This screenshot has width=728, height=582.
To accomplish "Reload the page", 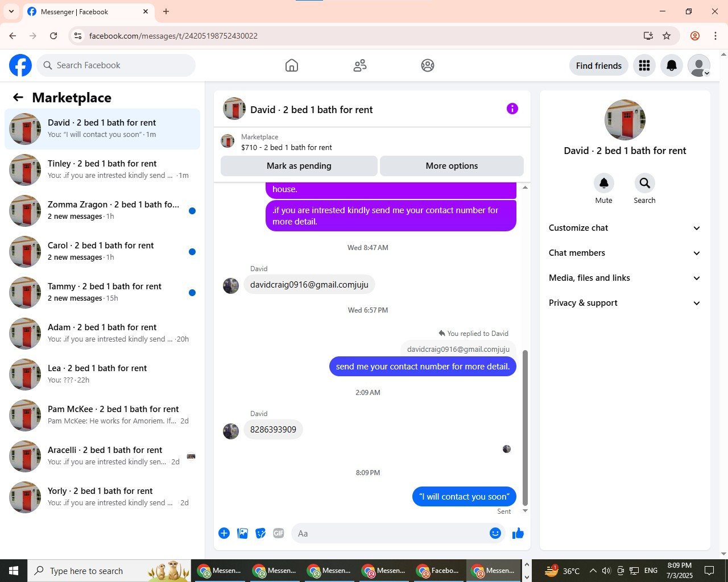I will [x=53, y=36].
